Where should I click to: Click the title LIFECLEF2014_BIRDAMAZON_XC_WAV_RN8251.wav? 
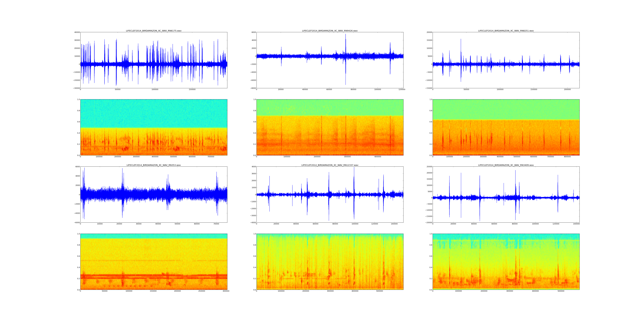506,31
